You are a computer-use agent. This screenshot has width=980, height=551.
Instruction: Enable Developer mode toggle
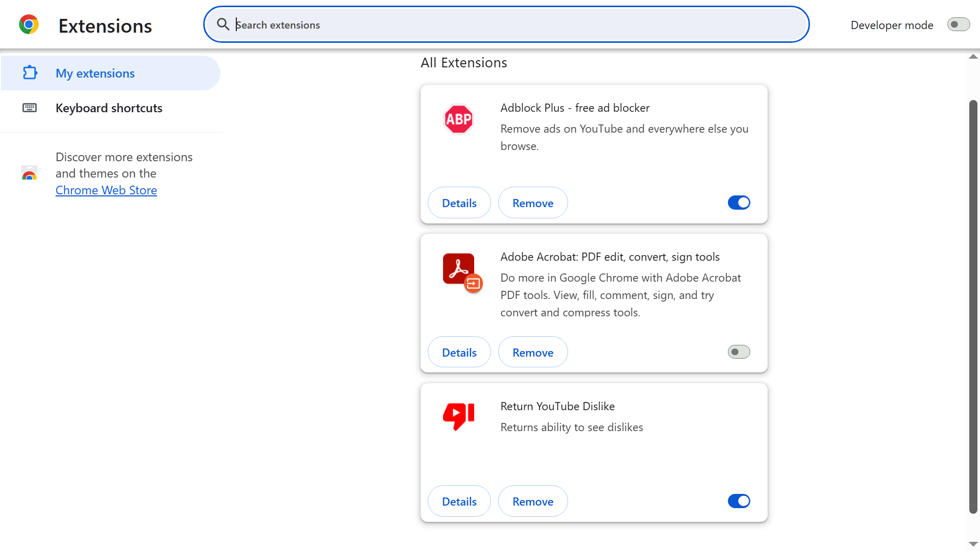[958, 24]
